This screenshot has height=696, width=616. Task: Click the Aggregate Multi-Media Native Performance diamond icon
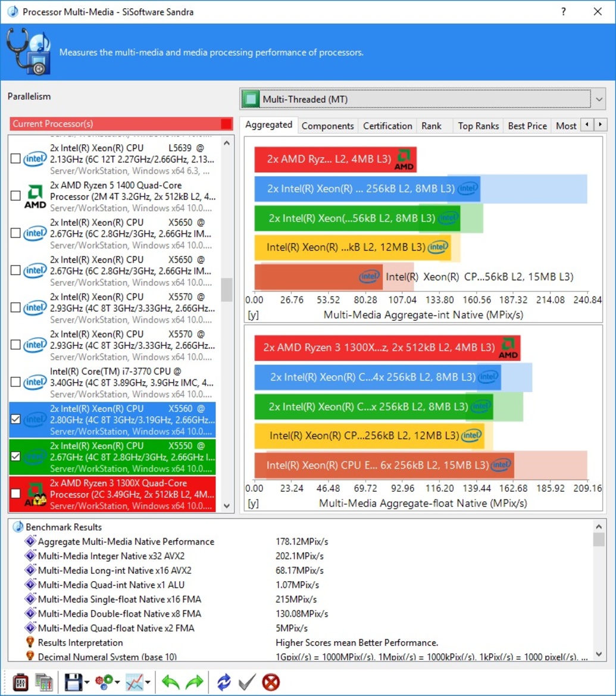coord(30,541)
